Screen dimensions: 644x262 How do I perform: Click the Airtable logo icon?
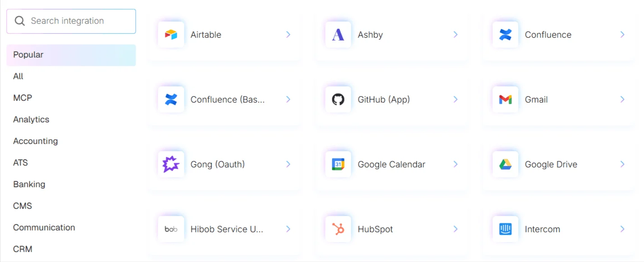click(x=171, y=35)
